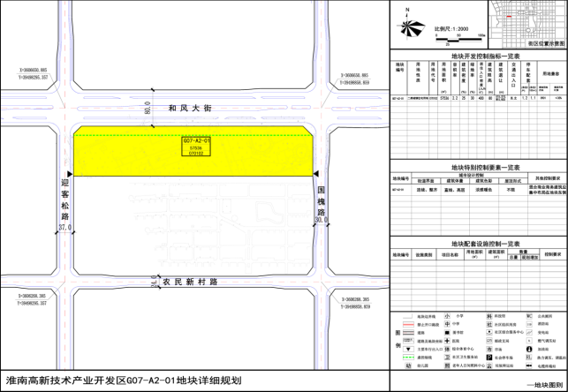Screen dimensions: 568x392
Task: Click the left black entrance triangle on the plot
Action: point(66,175)
